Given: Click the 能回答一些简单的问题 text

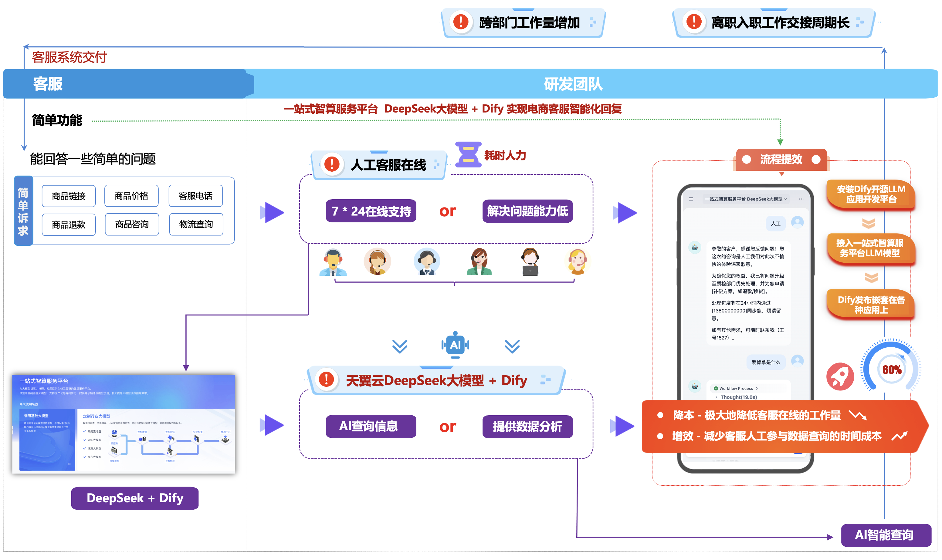Looking at the screenshot, I should pos(93,159).
